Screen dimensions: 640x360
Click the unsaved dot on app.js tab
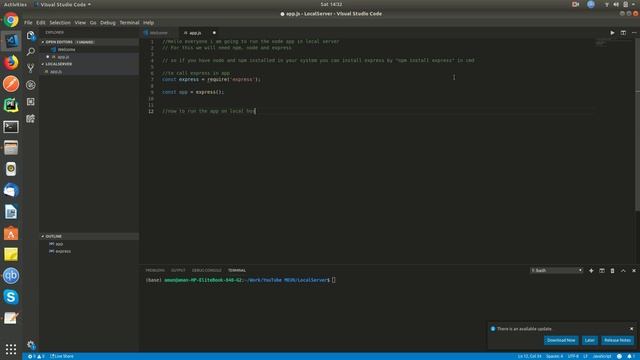click(214, 33)
